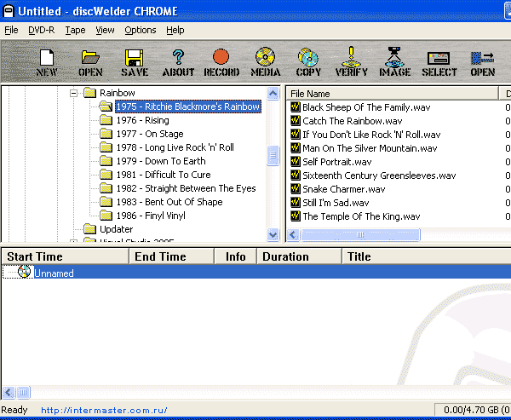Select Sixteenth Century Greensleeves.wav
Viewport: 511px width, 420px height.
[379, 175]
